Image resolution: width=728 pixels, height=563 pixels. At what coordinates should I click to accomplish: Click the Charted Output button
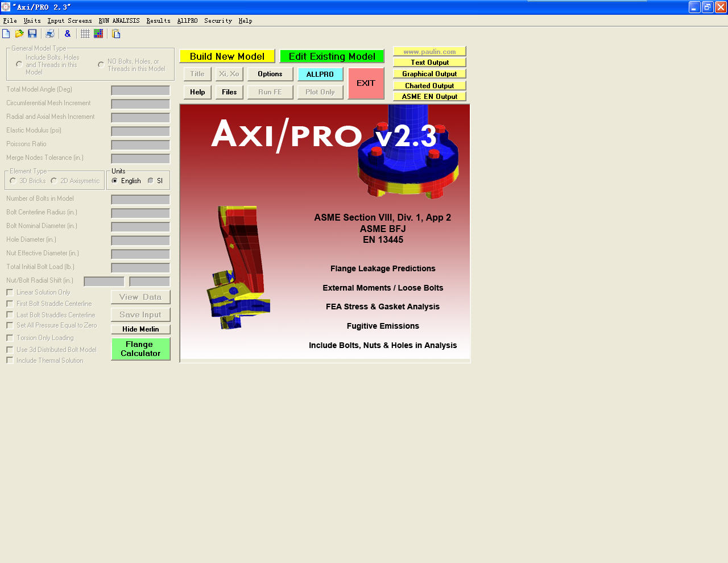[x=429, y=85]
